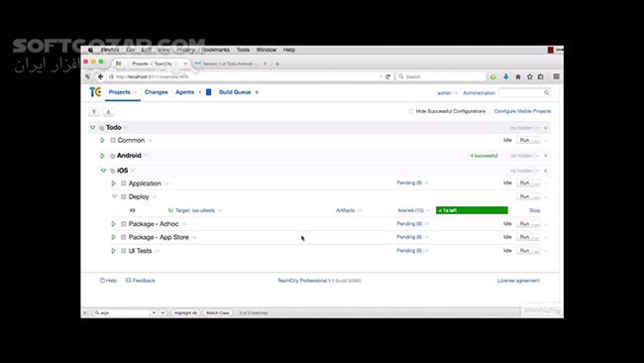Click the Firefox downloads arrow icon

click(x=506, y=77)
